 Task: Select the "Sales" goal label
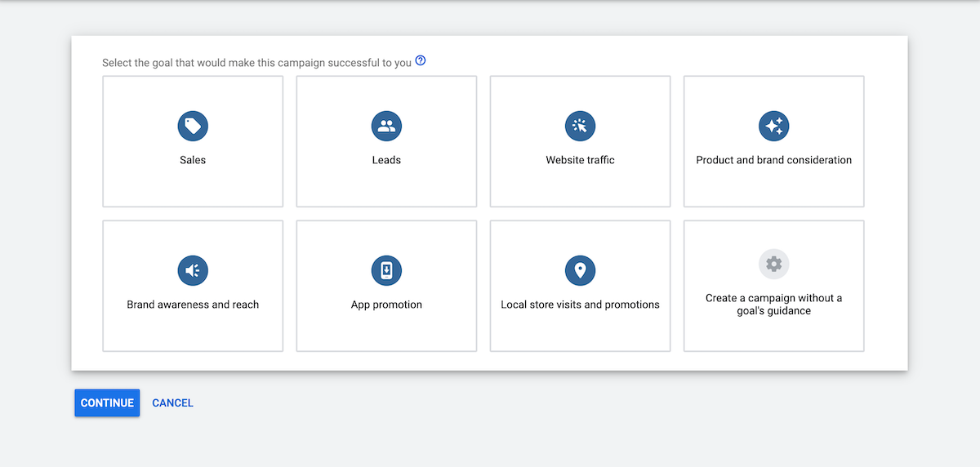pyautogui.click(x=193, y=160)
